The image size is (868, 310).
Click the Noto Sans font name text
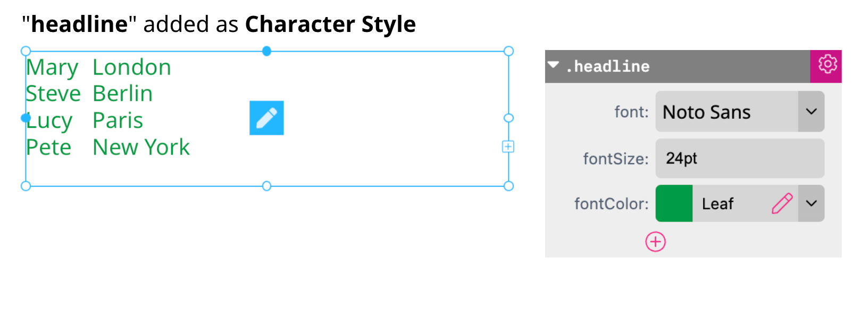coord(707,112)
